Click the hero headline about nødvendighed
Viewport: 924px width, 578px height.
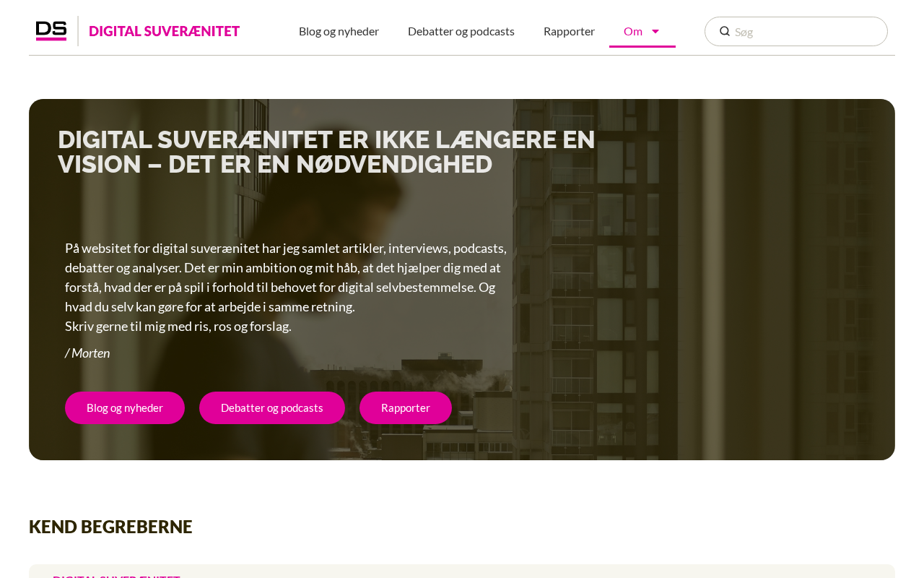[326, 152]
